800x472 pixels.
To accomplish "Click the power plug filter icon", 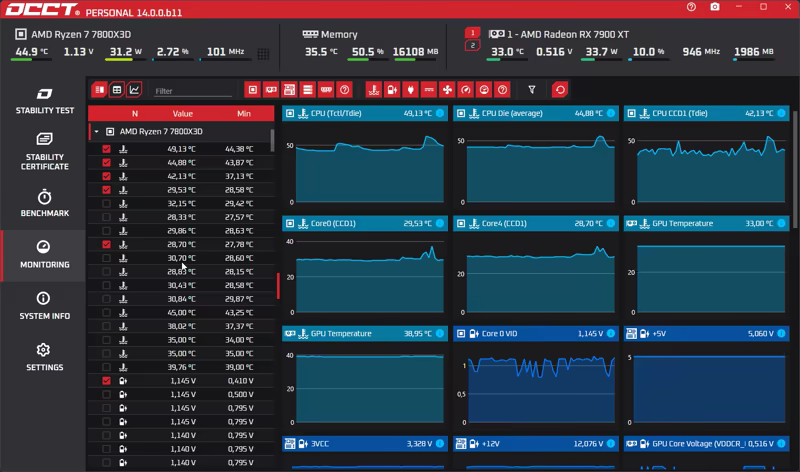I will 410,90.
